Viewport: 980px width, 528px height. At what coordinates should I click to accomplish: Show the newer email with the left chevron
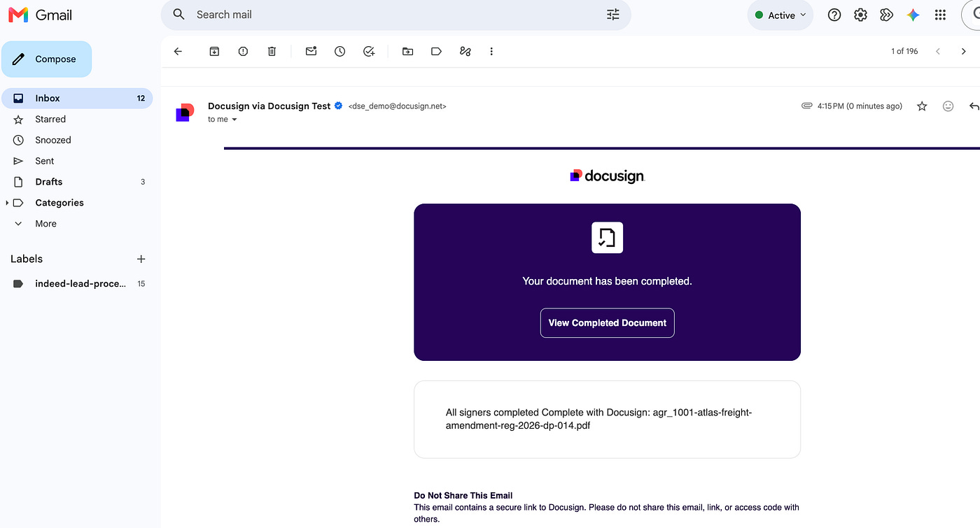(x=938, y=51)
